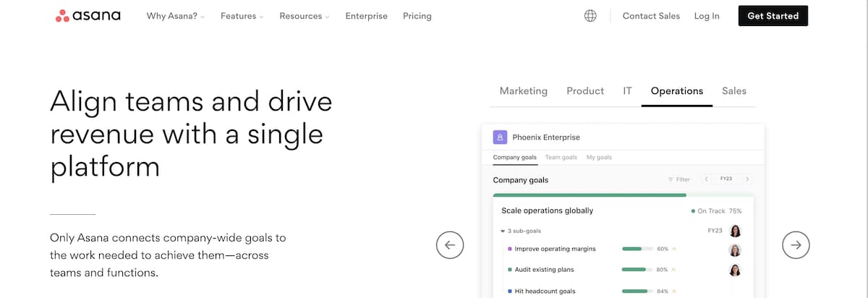Click previous fiscal year chevron
This screenshot has height=298, width=868.
tap(707, 179)
